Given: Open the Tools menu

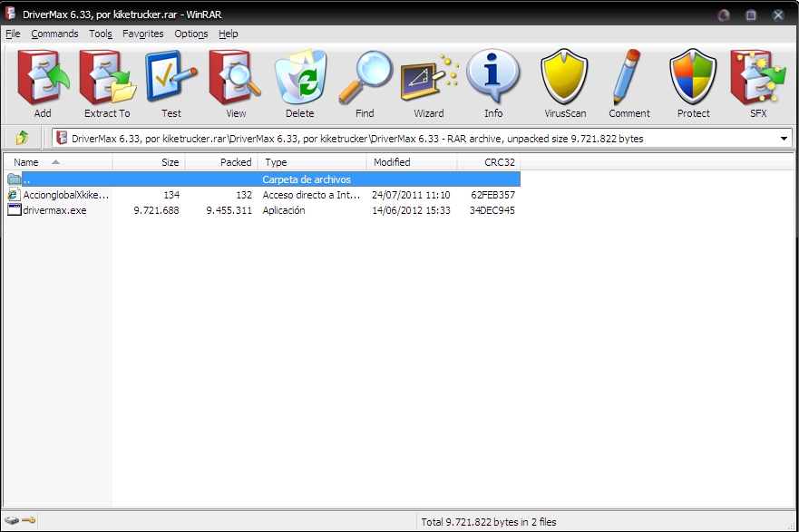Looking at the screenshot, I should click(101, 34).
